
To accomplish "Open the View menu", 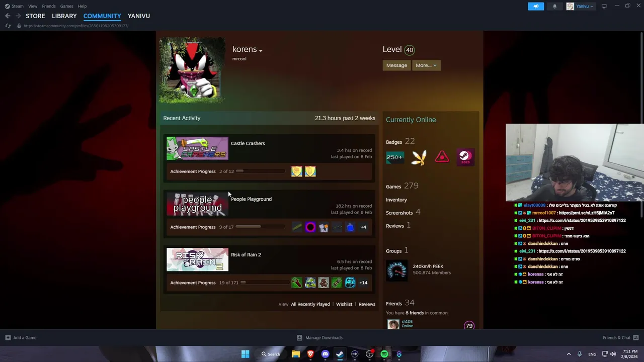I will [x=33, y=6].
